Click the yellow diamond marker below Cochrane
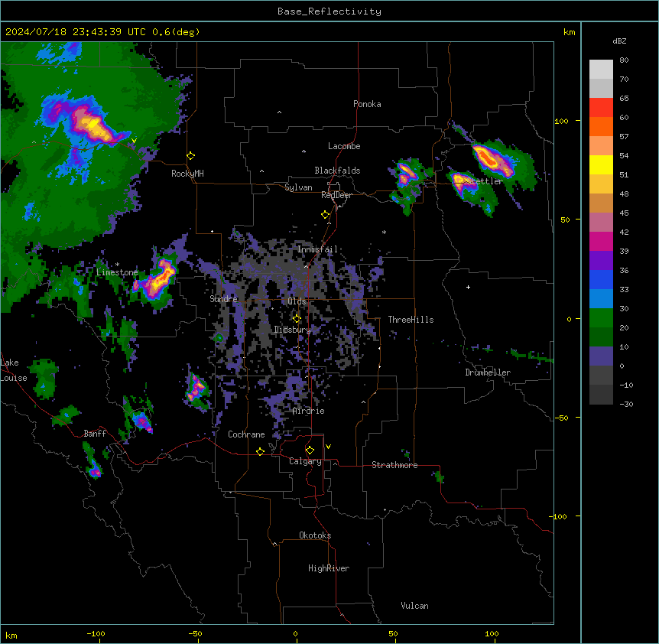 tap(260, 451)
